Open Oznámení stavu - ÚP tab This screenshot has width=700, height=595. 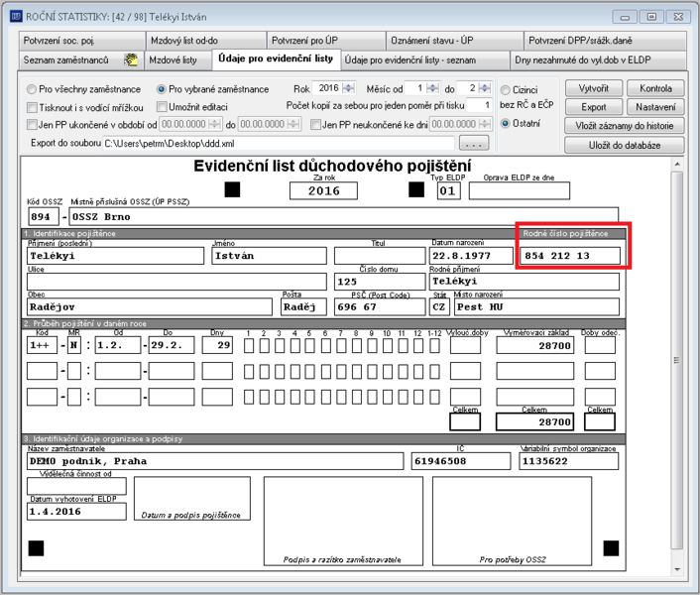[454, 41]
